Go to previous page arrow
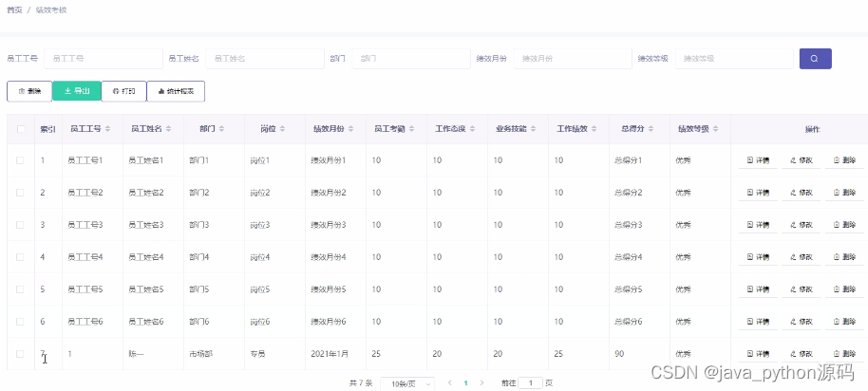868x391 pixels. coord(449,382)
